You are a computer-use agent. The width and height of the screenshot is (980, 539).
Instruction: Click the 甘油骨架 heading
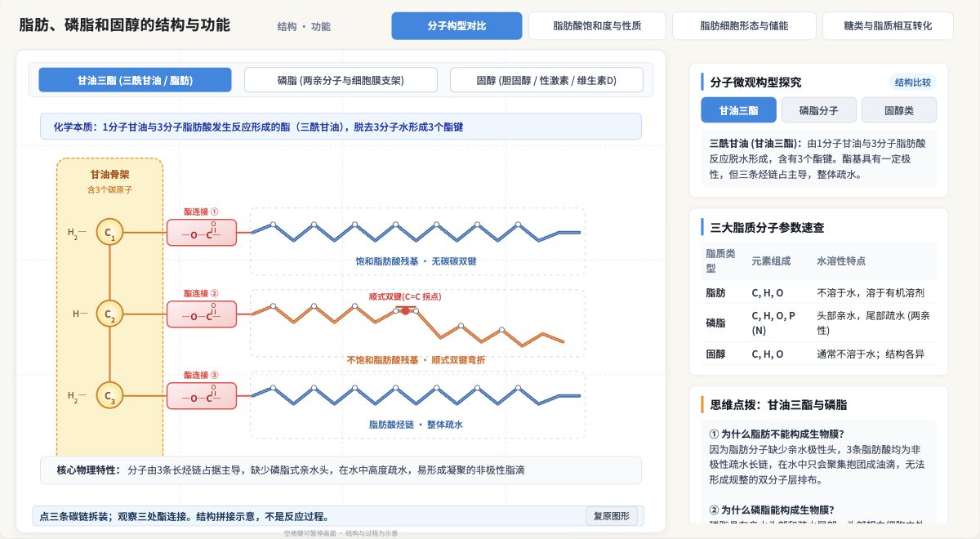tap(109, 174)
